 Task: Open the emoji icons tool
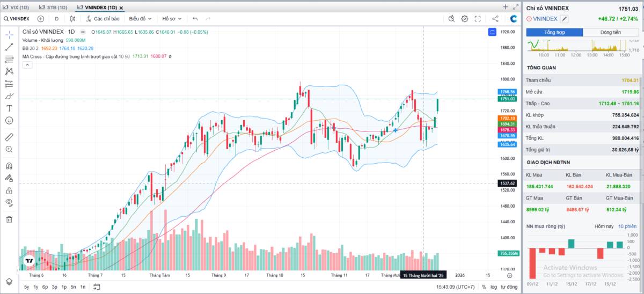pos(9,120)
